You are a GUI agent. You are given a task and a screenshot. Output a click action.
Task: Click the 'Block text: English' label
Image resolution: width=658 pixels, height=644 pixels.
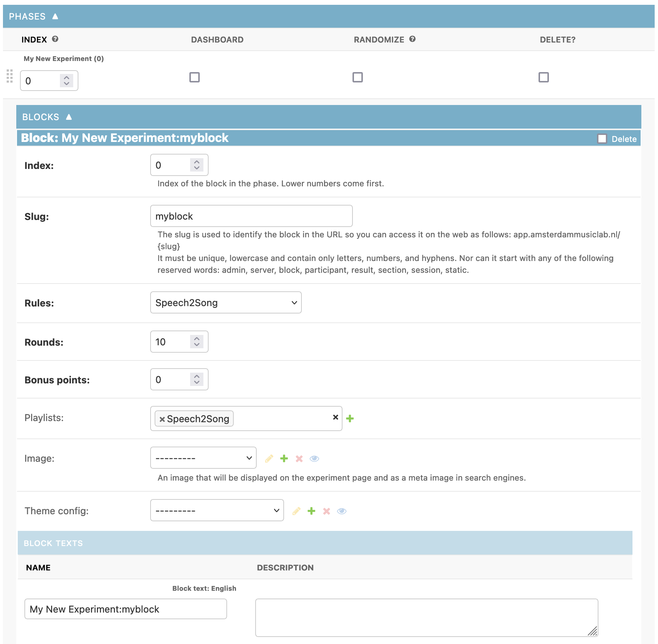204,588
